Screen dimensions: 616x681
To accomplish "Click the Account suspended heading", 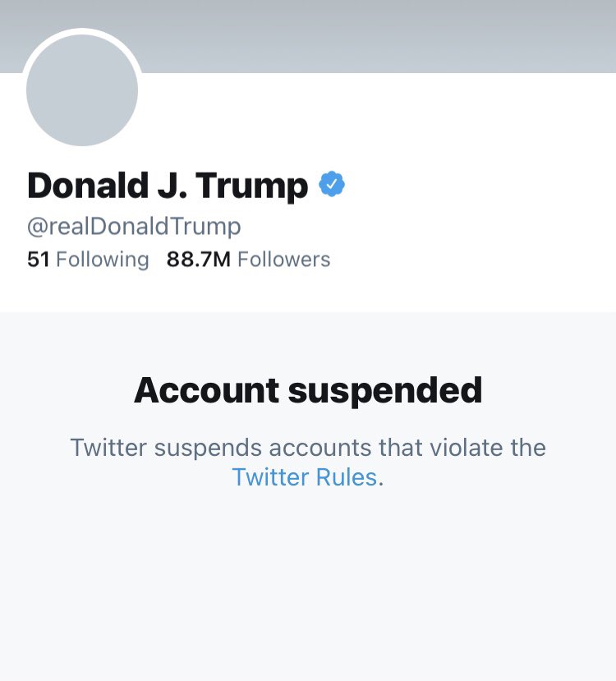I will pos(308,391).
